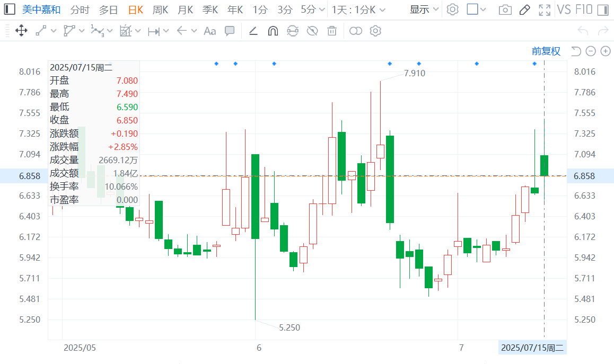
Task: Zoom out chart with minus button
Action: 591,51
